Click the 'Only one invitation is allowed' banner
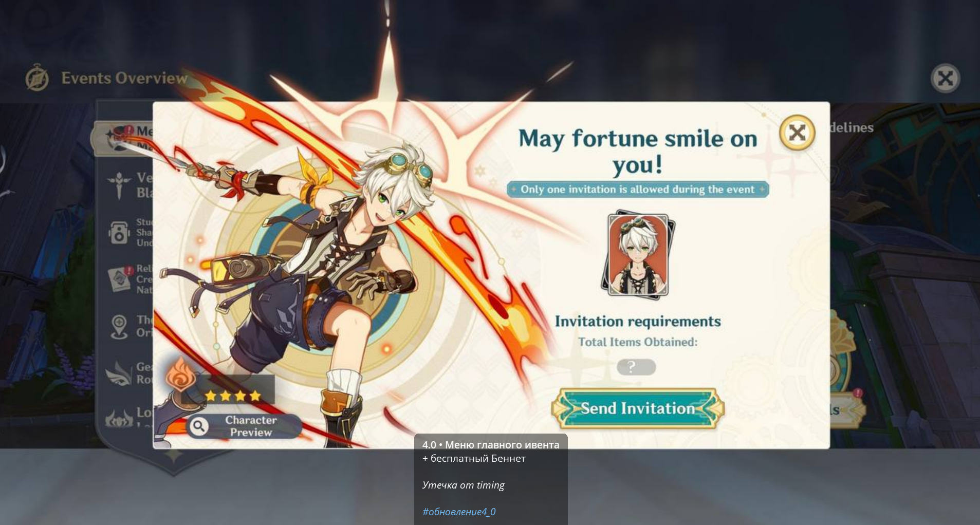Viewport: 980px width, 525px height. coord(638,189)
